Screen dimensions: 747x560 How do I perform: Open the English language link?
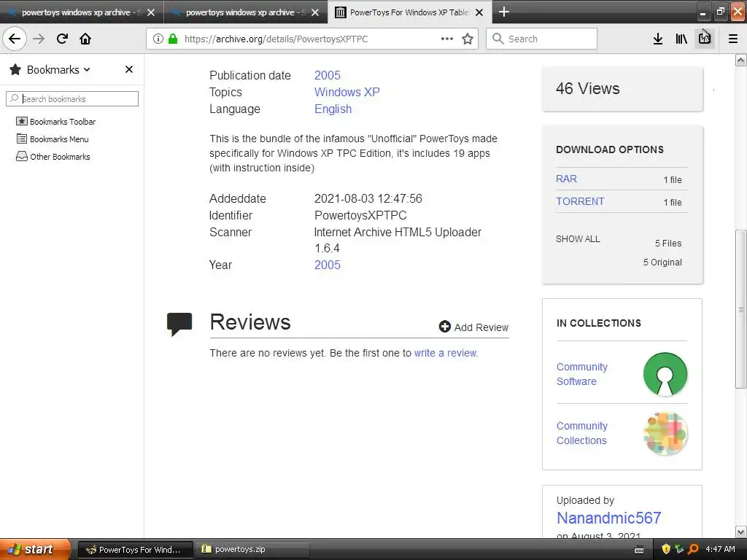point(333,109)
